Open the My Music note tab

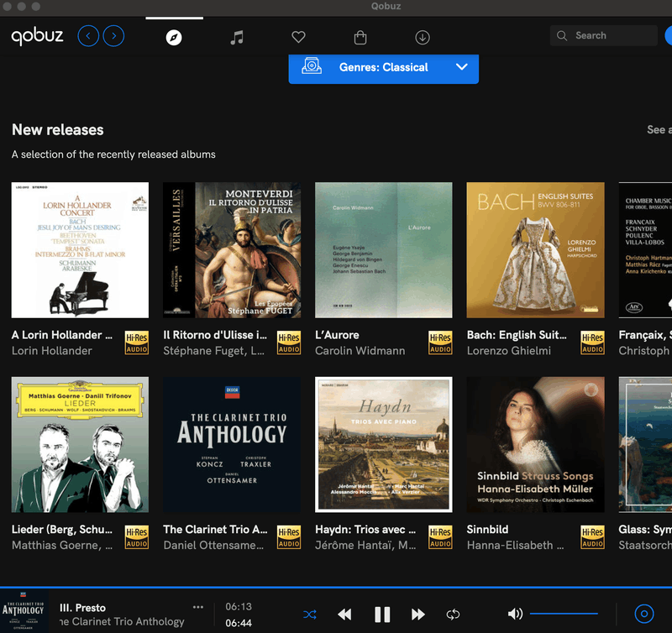coord(237,38)
